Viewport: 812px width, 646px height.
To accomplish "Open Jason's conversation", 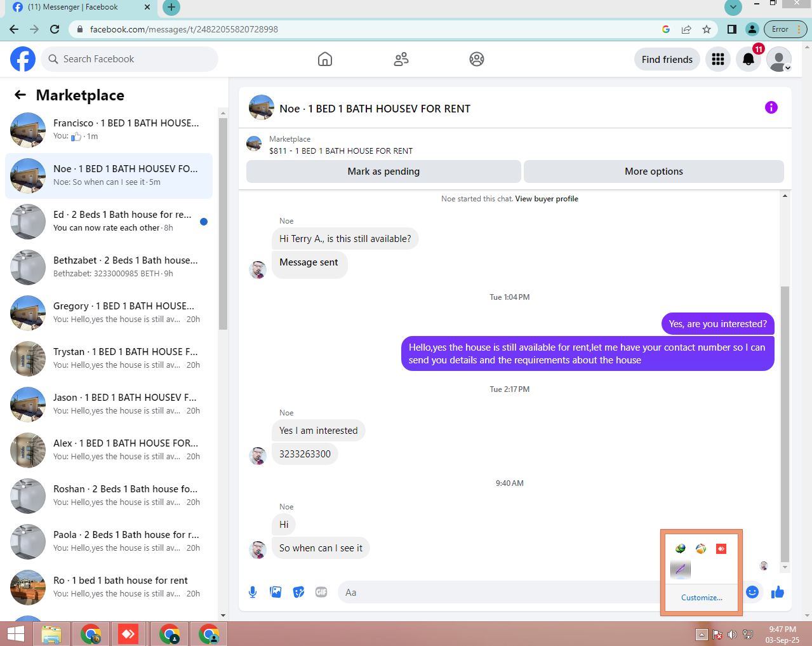I will point(109,405).
